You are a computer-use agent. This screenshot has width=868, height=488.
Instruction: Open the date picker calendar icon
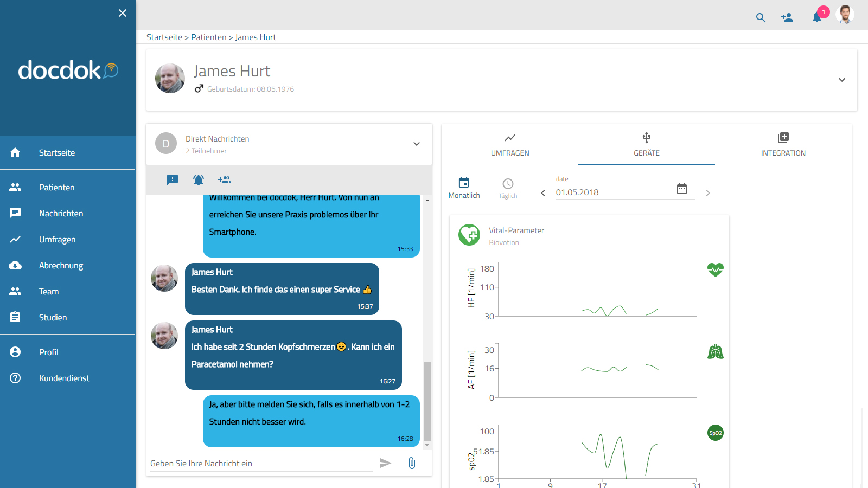[x=682, y=189]
